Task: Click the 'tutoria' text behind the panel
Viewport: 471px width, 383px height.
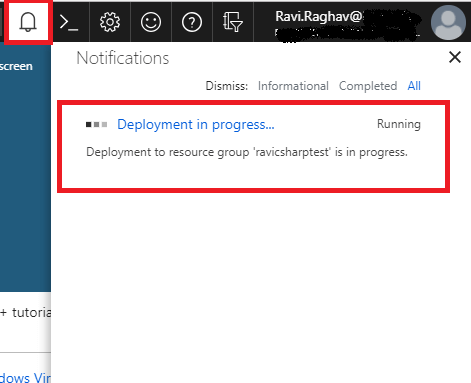Action: click(31, 313)
